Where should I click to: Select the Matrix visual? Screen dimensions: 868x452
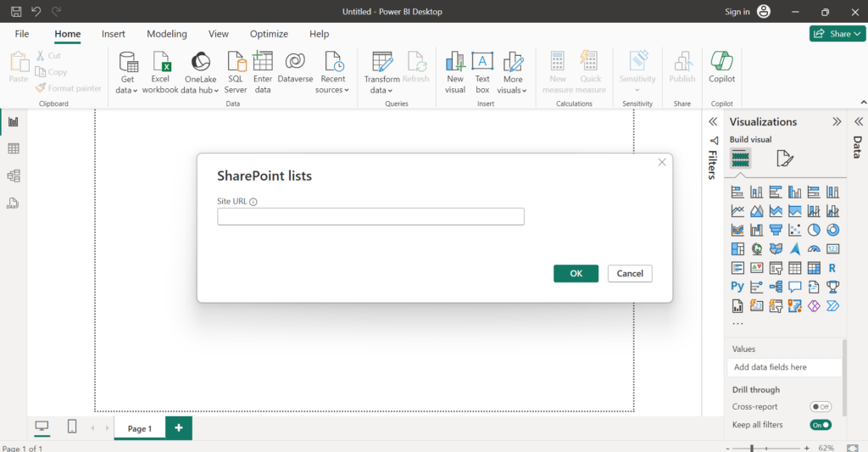pos(814,268)
